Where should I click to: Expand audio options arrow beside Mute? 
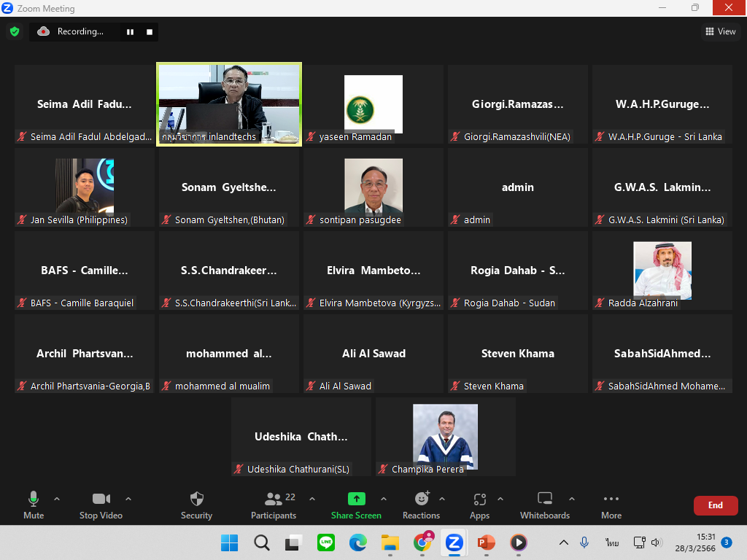click(57, 499)
